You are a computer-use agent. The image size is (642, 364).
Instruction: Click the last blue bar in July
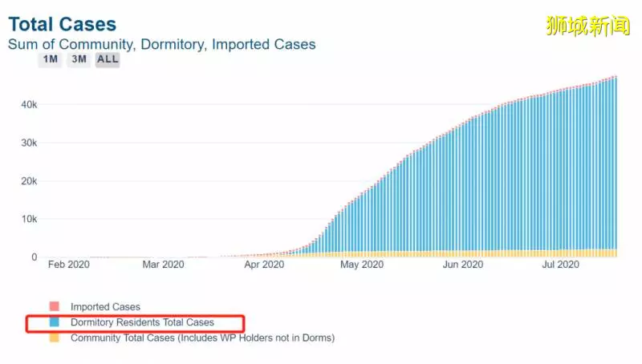[615, 164]
